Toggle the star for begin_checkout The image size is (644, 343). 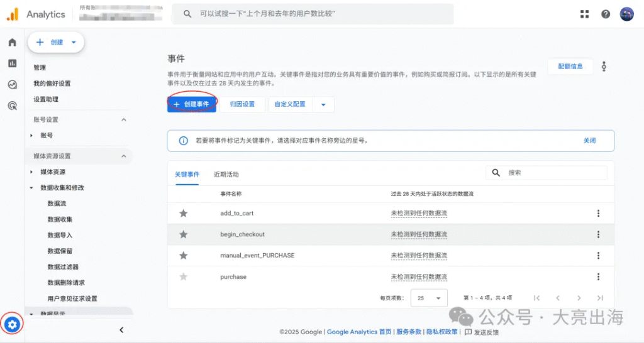click(x=183, y=234)
